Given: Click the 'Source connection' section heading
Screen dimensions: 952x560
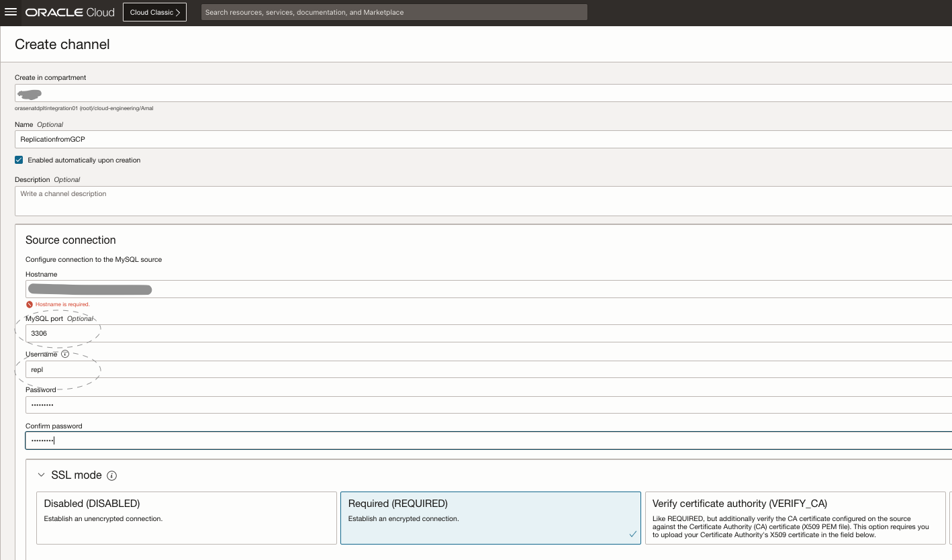Looking at the screenshot, I should pyautogui.click(x=70, y=240).
